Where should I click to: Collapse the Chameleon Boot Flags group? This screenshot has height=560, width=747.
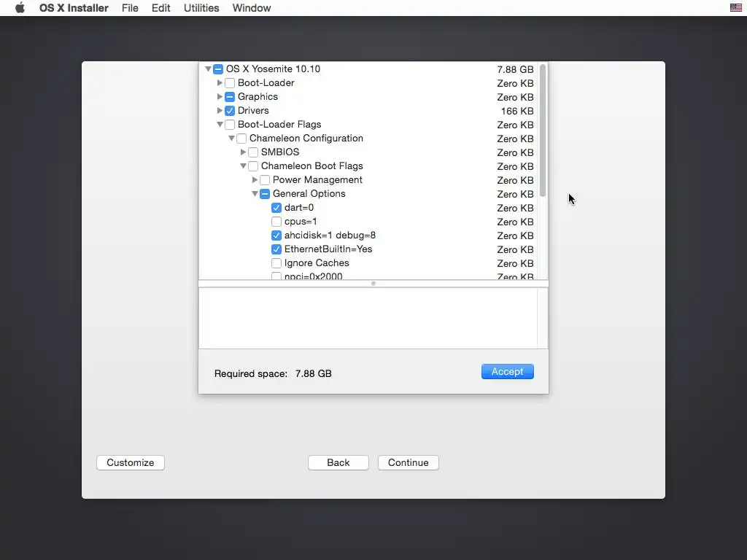pyautogui.click(x=243, y=166)
